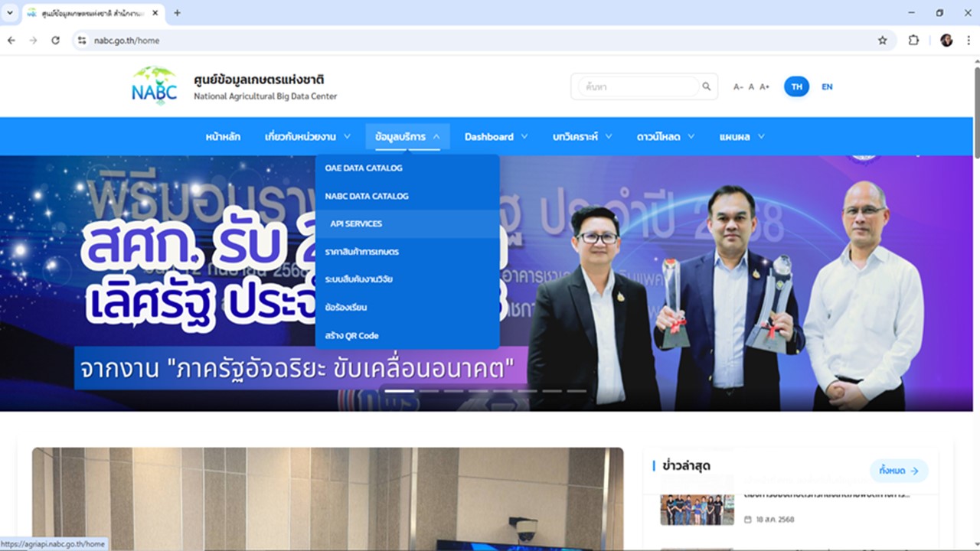Click the browser back arrow icon
The image size is (980, 551).
11,40
